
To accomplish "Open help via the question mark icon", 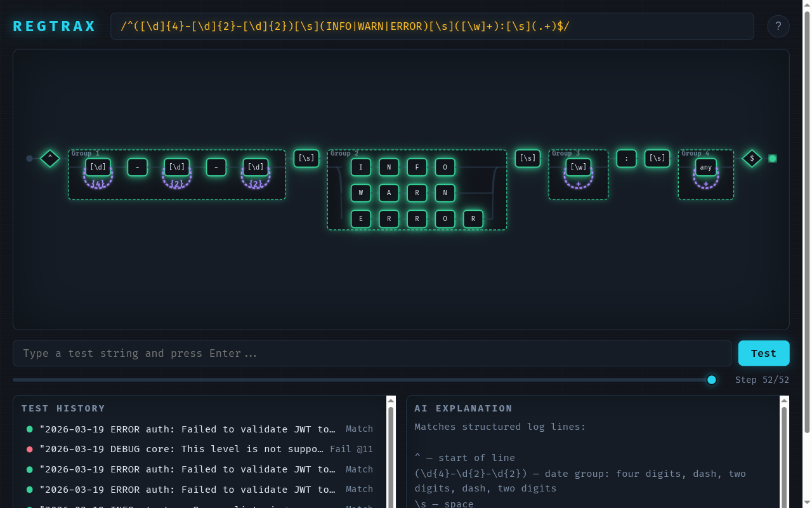I will (778, 25).
